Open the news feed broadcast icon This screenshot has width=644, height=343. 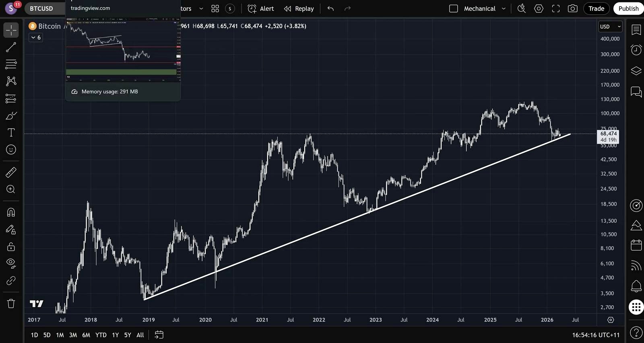636,265
